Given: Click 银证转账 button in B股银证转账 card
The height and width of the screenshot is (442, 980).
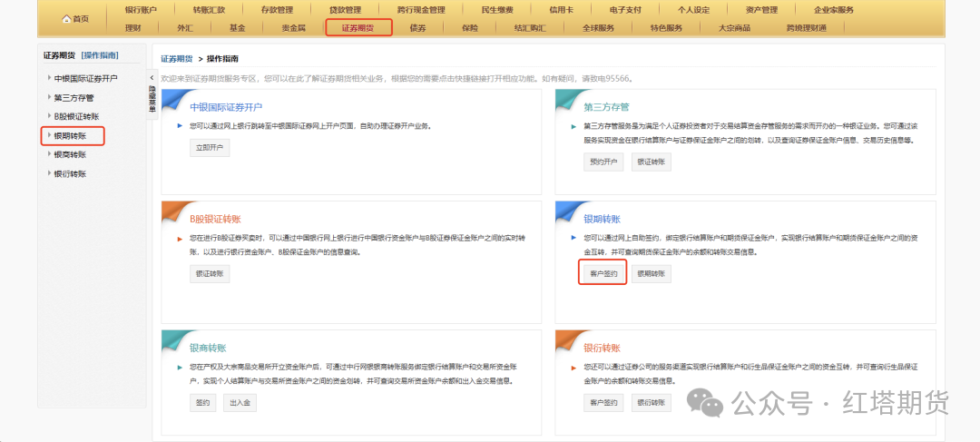Looking at the screenshot, I should [x=210, y=274].
